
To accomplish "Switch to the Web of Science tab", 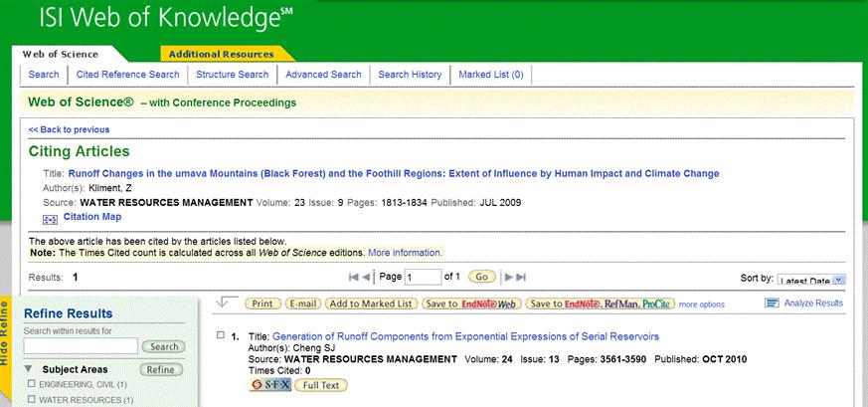I will point(61,55).
